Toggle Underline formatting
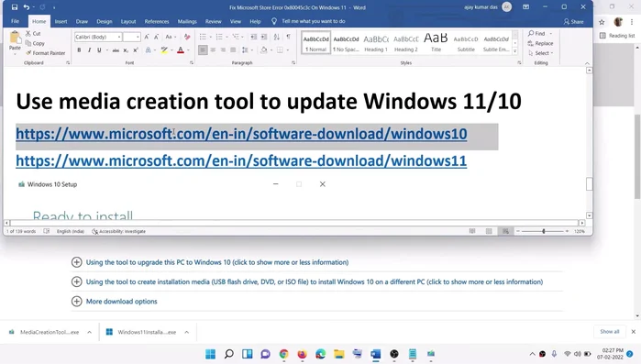This screenshot has width=641, height=364. click(x=99, y=50)
